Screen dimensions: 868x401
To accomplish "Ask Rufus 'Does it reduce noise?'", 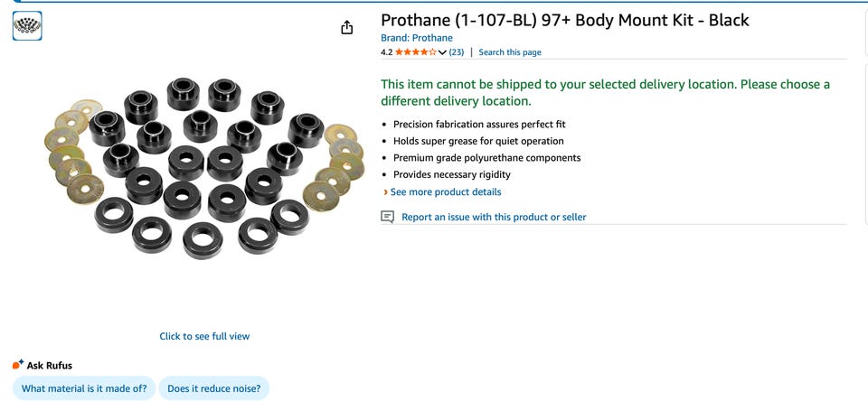I will pyautogui.click(x=213, y=388).
